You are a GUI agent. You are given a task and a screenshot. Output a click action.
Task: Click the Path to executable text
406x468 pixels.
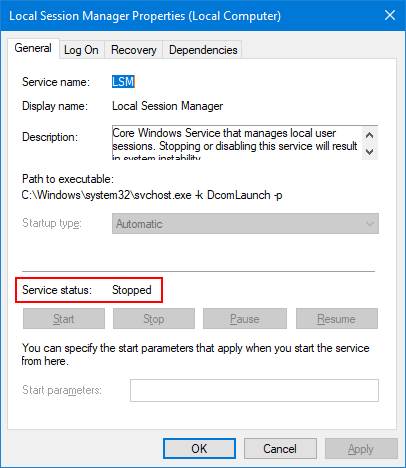(152, 195)
